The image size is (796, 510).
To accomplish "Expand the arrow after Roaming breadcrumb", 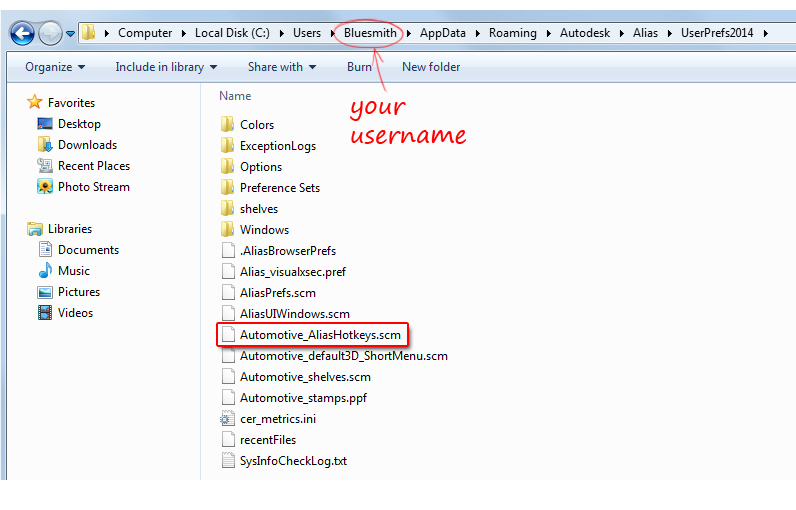I will click(x=548, y=33).
